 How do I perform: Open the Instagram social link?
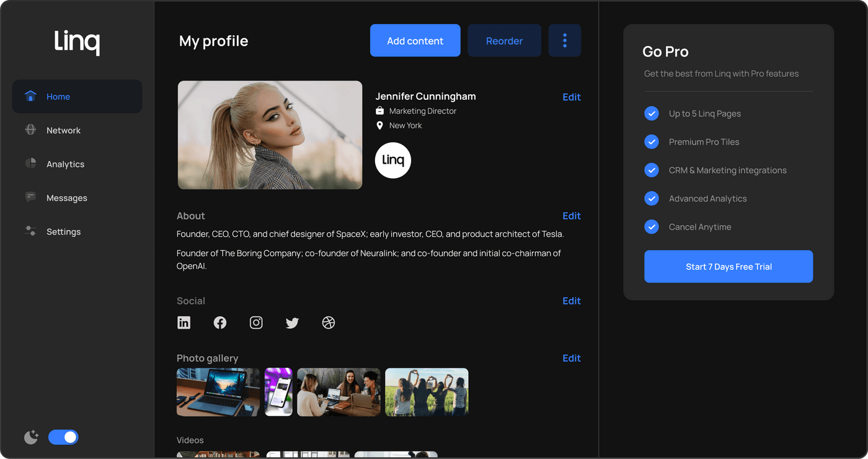(256, 323)
